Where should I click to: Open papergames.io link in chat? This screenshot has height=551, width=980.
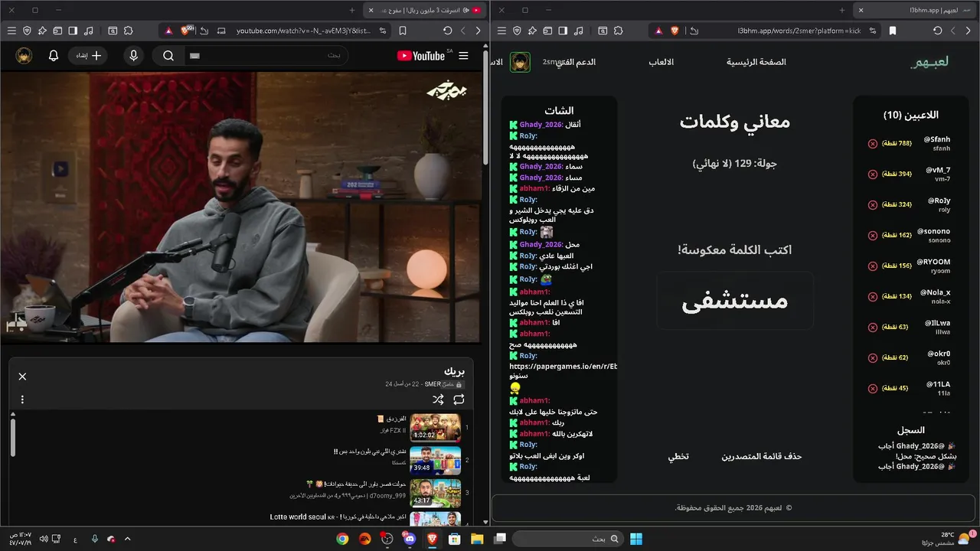click(x=563, y=367)
